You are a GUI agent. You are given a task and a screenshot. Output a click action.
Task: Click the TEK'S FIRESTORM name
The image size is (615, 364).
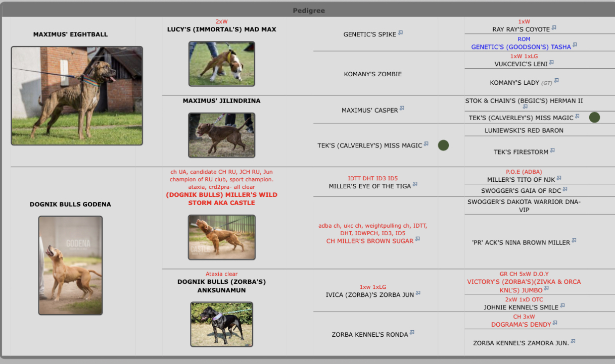pyautogui.click(x=521, y=152)
